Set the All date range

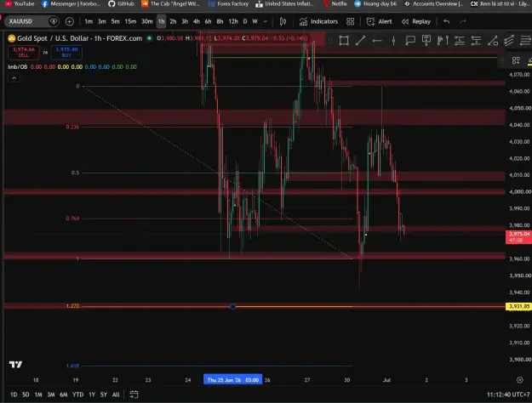point(116,394)
